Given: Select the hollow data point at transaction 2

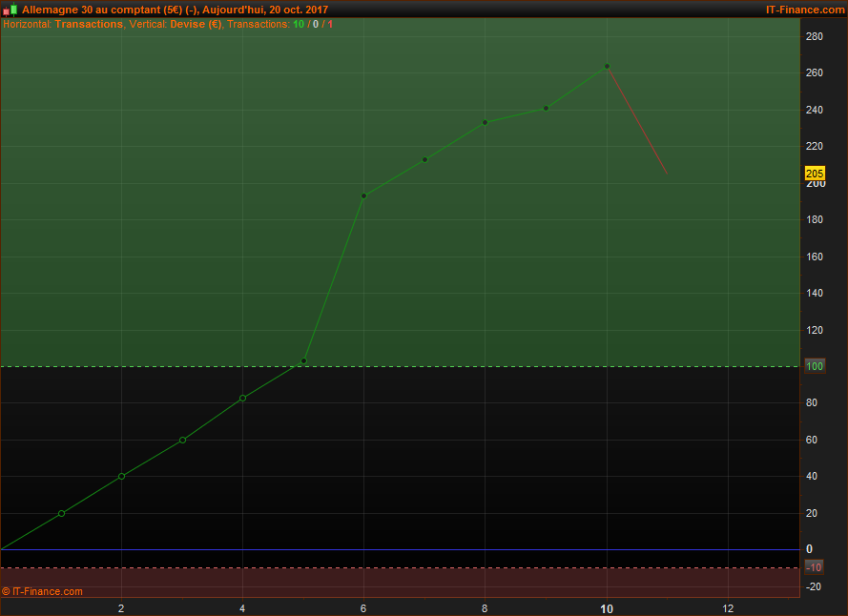Looking at the screenshot, I should (121, 476).
